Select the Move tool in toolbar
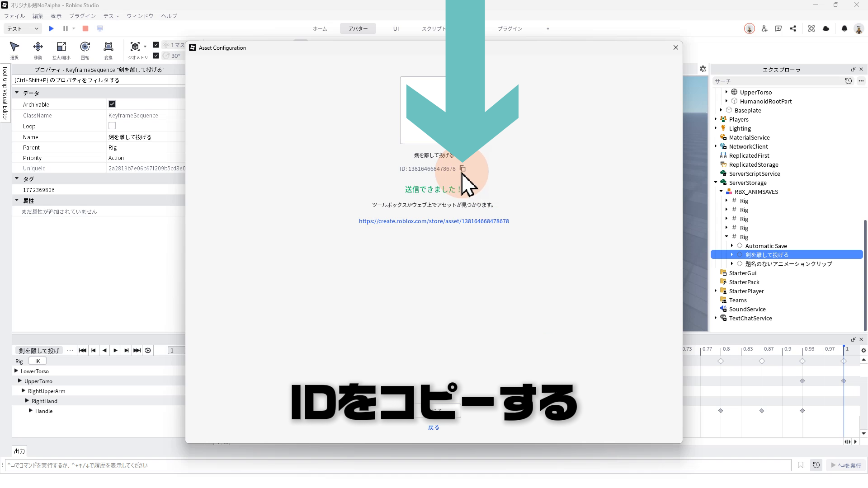The height and width of the screenshot is (488, 868). point(38,47)
